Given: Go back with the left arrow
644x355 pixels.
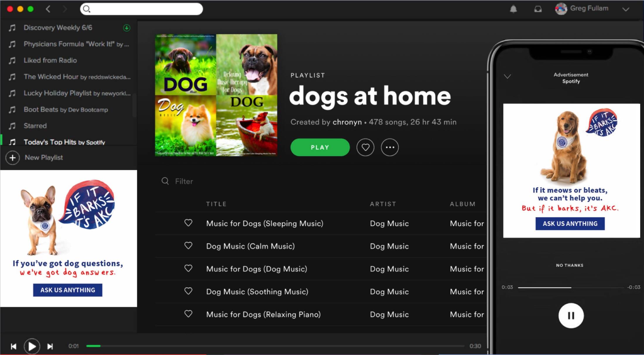Looking at the screenshot, I should click(x=48, y=9).
